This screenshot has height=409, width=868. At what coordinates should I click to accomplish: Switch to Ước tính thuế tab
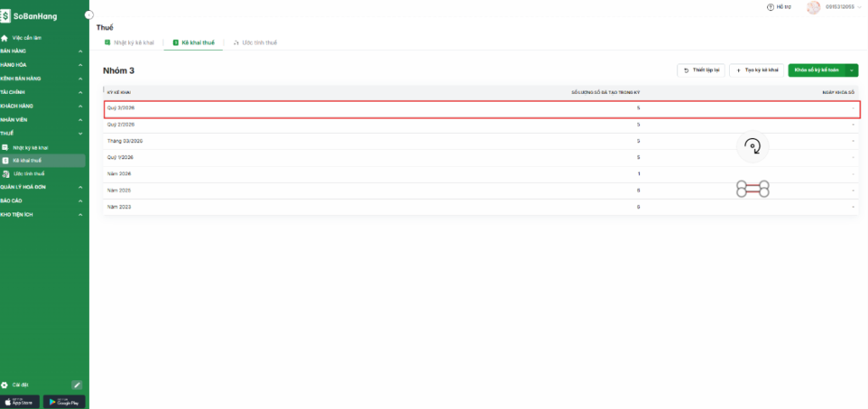pyautogui.click(x=254, y=42)
